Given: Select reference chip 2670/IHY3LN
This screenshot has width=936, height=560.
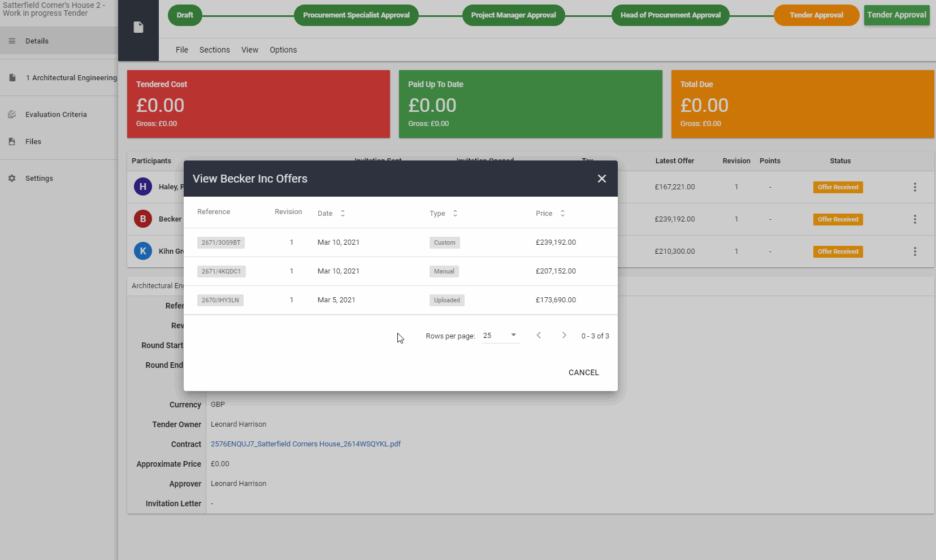Looking at the screenshot, I should [220, 300].
